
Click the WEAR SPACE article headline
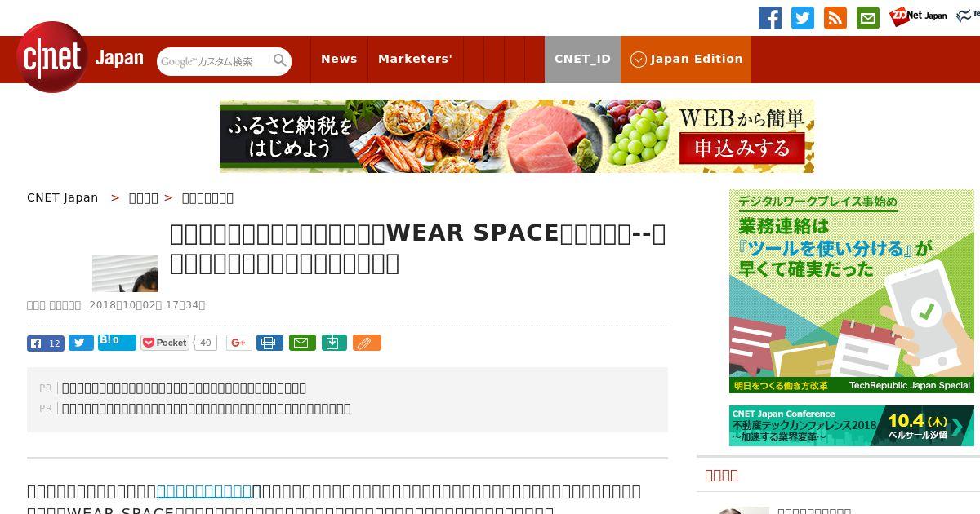point(417,248)
